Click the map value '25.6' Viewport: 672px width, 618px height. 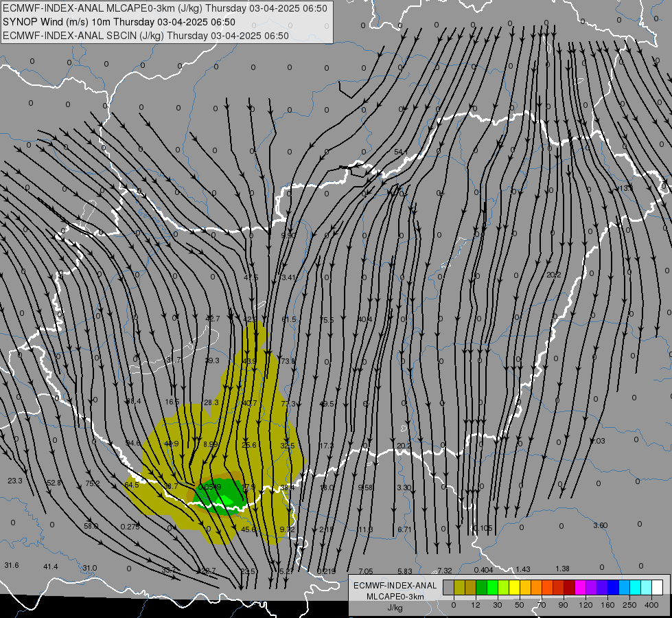(x=249, y=445)
